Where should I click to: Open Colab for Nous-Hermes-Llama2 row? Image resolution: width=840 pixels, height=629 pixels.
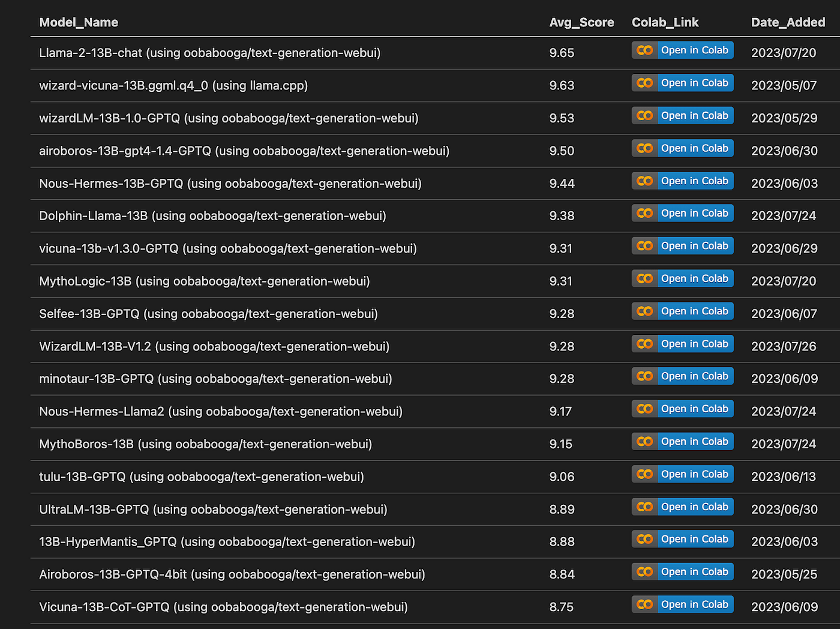point(683,409)
